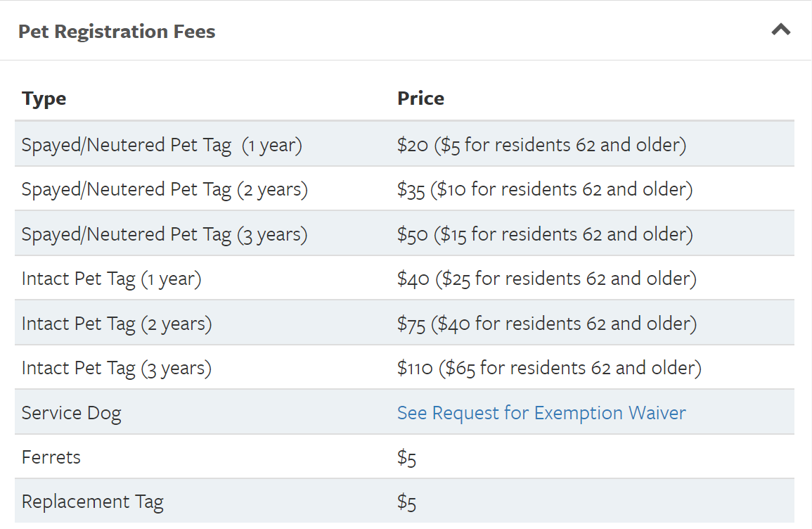Click the Spayed/Neutered Pet Tag 3 years row
The height and width of the screenshot is (529, 812).
[165, 233]
